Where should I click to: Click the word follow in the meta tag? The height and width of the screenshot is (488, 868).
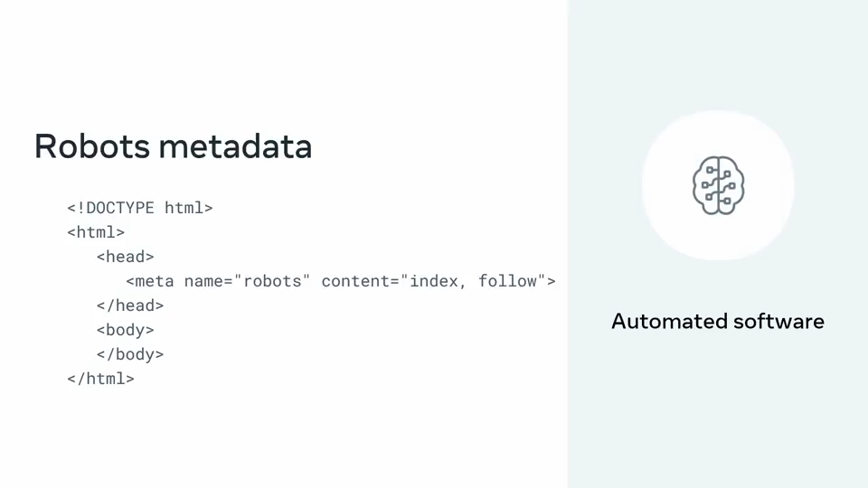pos(507,281)
